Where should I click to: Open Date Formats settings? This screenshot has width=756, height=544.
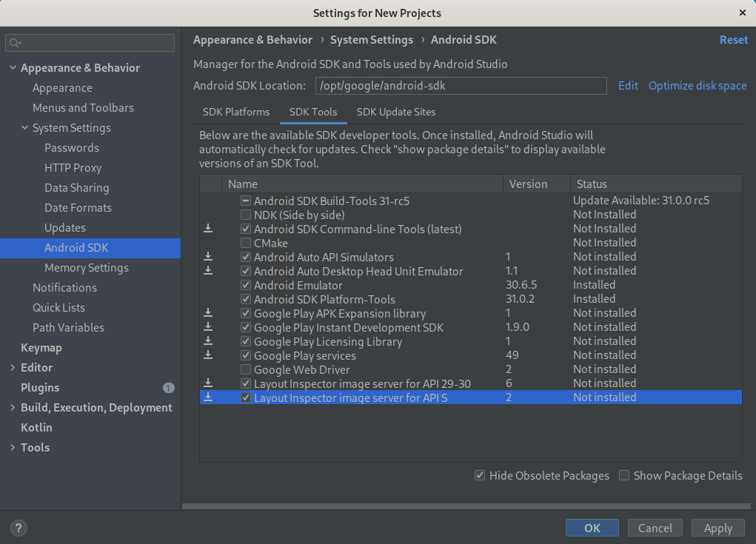click(x=78, y=208)
